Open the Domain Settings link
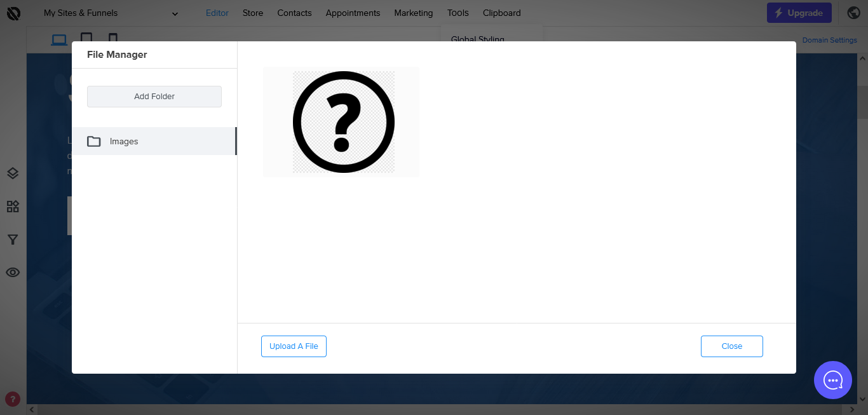 click(829, 40)
